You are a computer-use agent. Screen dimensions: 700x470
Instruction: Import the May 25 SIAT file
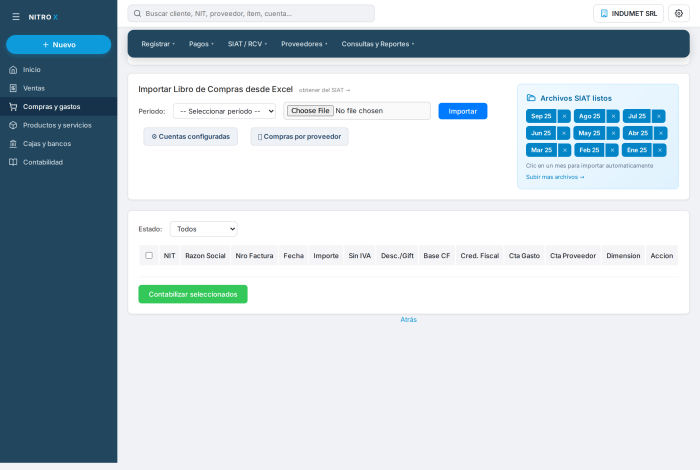coord(589,133)
